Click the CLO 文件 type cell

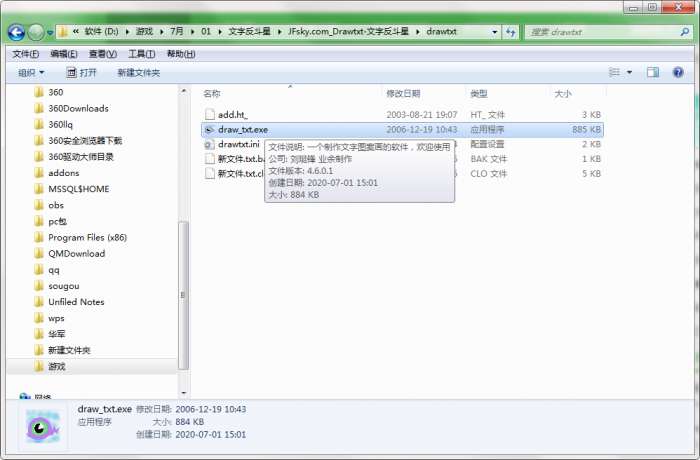(x=488, y=174)
